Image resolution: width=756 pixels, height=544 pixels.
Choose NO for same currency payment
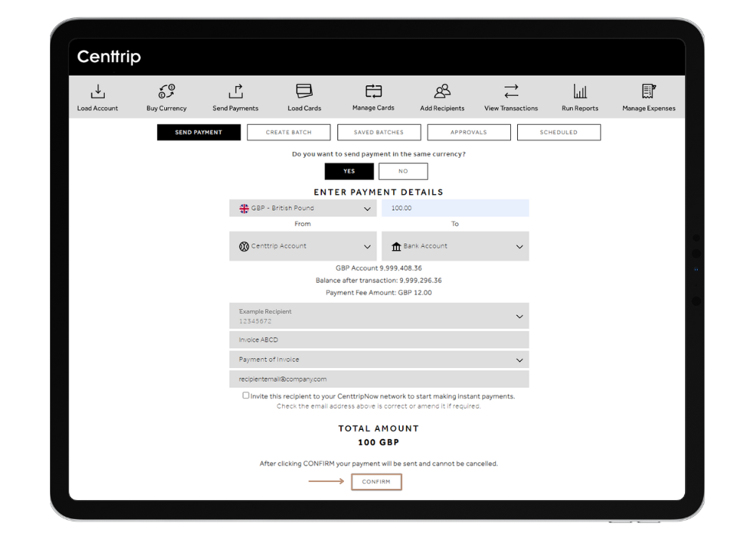[x=403, y=172]
